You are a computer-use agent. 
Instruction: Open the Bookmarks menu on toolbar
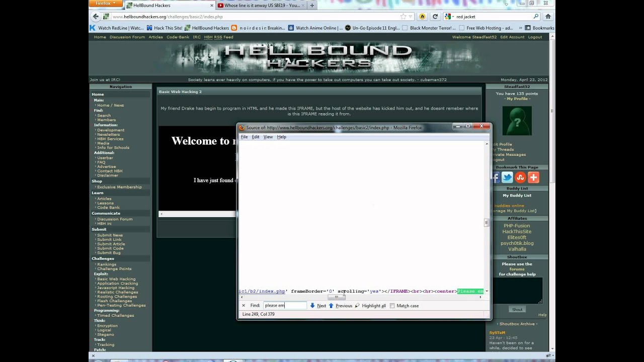click(539, 28)
